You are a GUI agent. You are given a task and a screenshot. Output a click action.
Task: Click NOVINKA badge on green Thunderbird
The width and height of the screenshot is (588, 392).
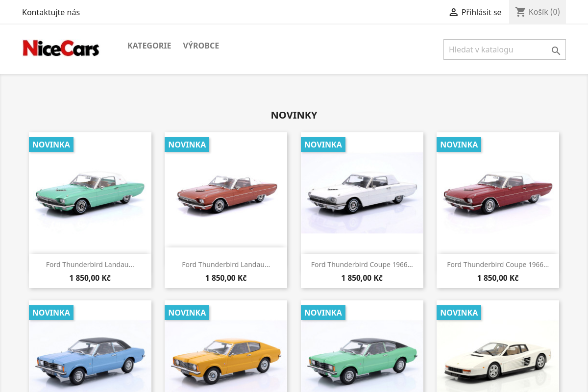pyautogui.click(x=51, y=145)
